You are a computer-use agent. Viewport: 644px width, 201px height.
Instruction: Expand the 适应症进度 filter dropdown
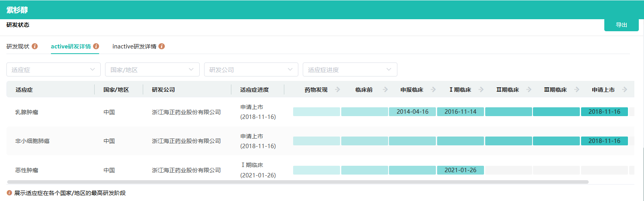[x=350, y=70]
